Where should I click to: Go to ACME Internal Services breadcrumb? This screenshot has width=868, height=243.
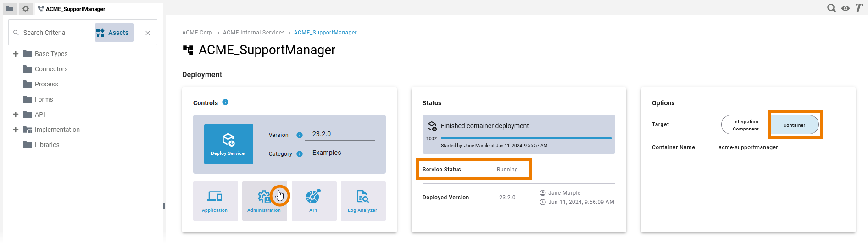tap(254, 33)
